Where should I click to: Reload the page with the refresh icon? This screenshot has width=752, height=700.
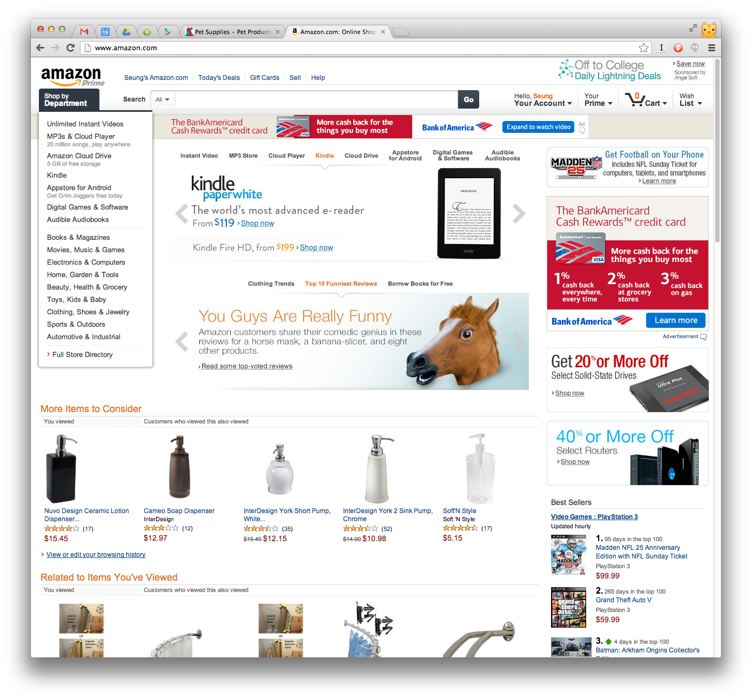70,48
